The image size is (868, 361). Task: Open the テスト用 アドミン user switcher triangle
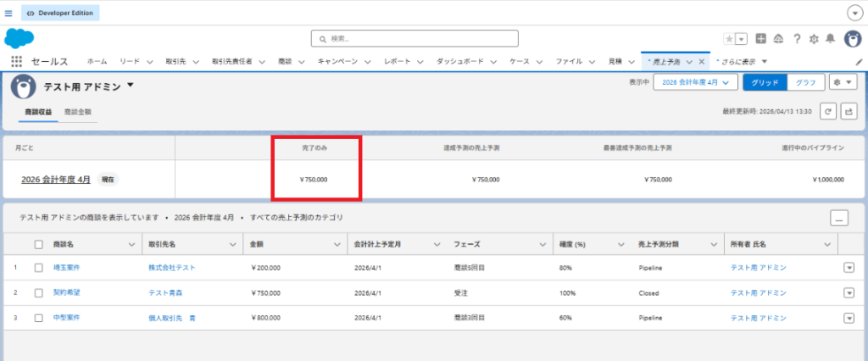click(131, 86)
